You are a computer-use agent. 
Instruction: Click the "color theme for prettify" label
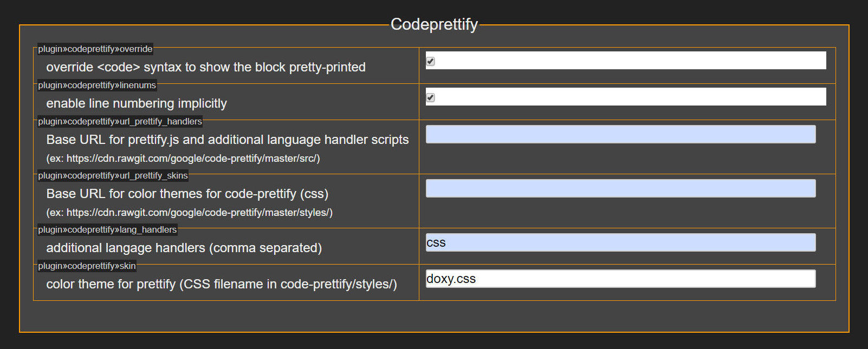222,284
